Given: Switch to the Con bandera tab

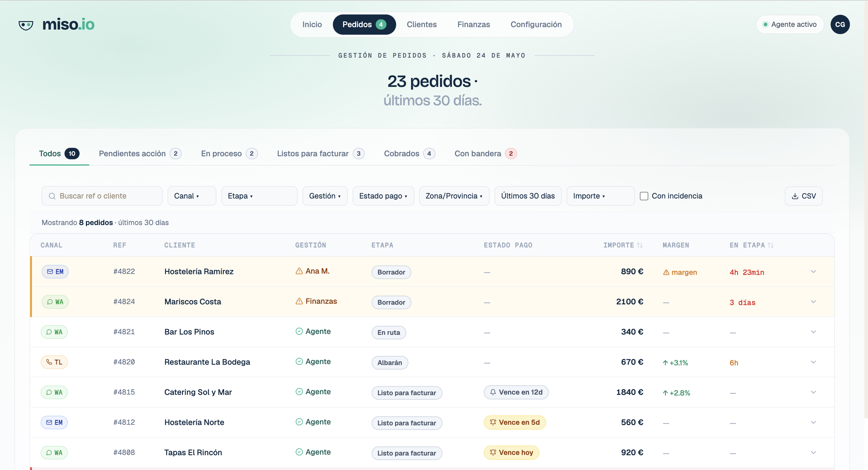Looking at the screenshot, I should (486, 154).
